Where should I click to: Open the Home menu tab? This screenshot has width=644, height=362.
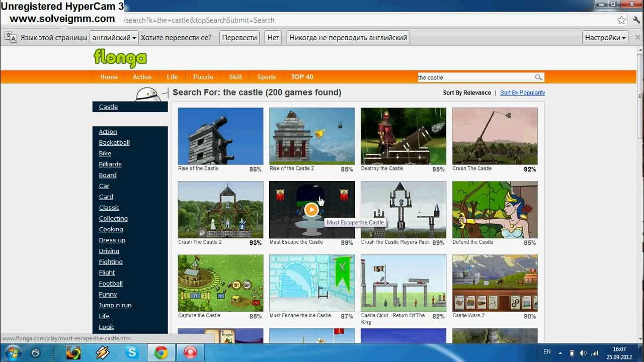(x=109, y=77)
